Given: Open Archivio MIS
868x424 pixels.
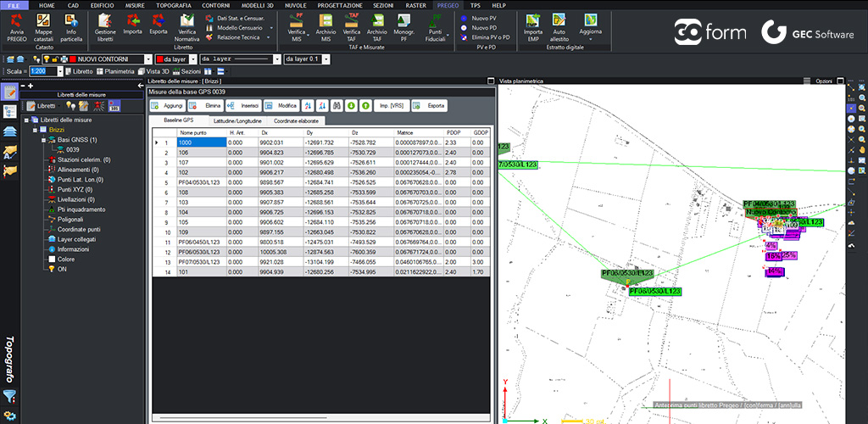Looking at the screenshot, I should coord(325,28).
